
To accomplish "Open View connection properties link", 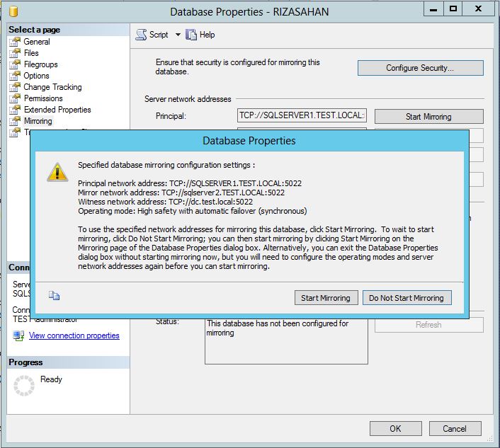I will coord(74,335).
